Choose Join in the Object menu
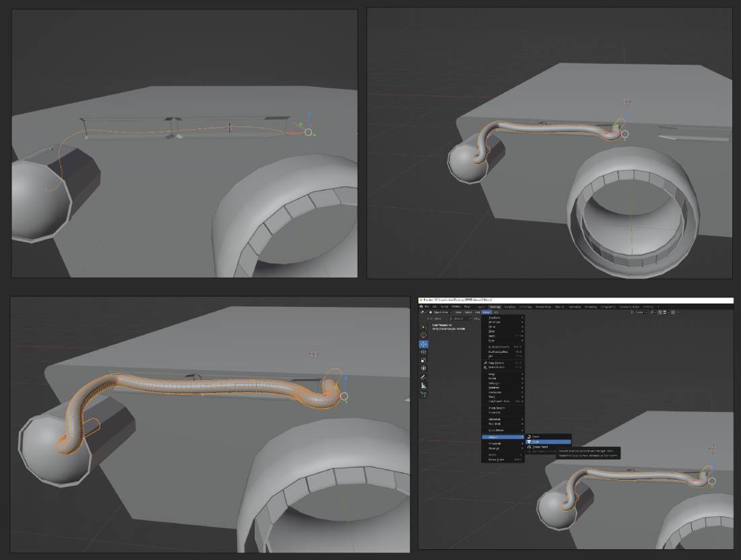This screenshot has width=741, height=560. (503, 357)
